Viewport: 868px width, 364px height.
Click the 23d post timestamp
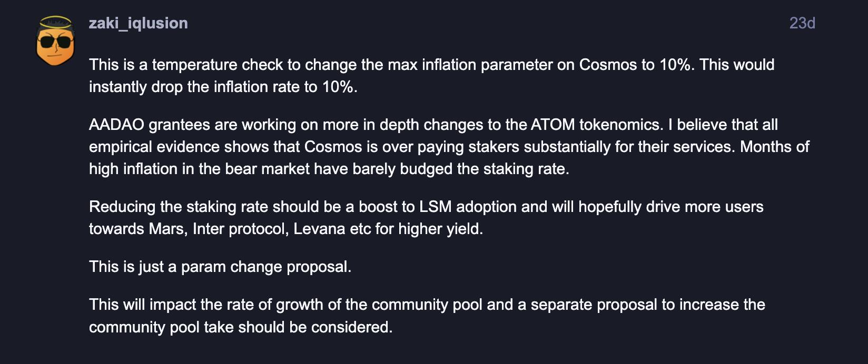[802, 23]
